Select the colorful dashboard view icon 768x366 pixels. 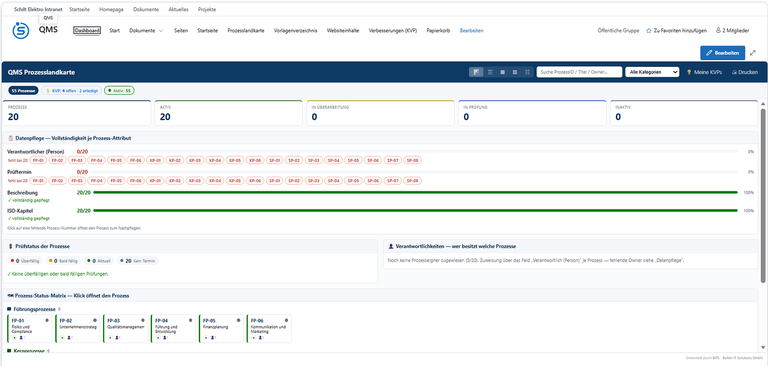(476, 72)
